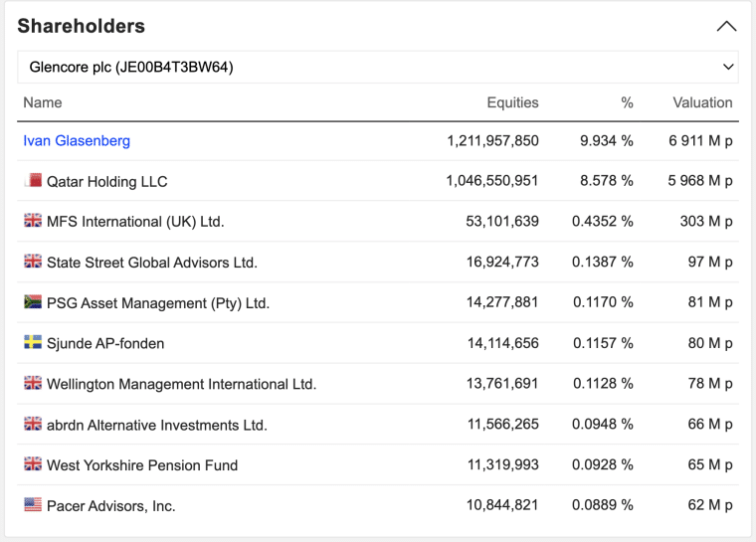Click valuation 66 M p

710,425
